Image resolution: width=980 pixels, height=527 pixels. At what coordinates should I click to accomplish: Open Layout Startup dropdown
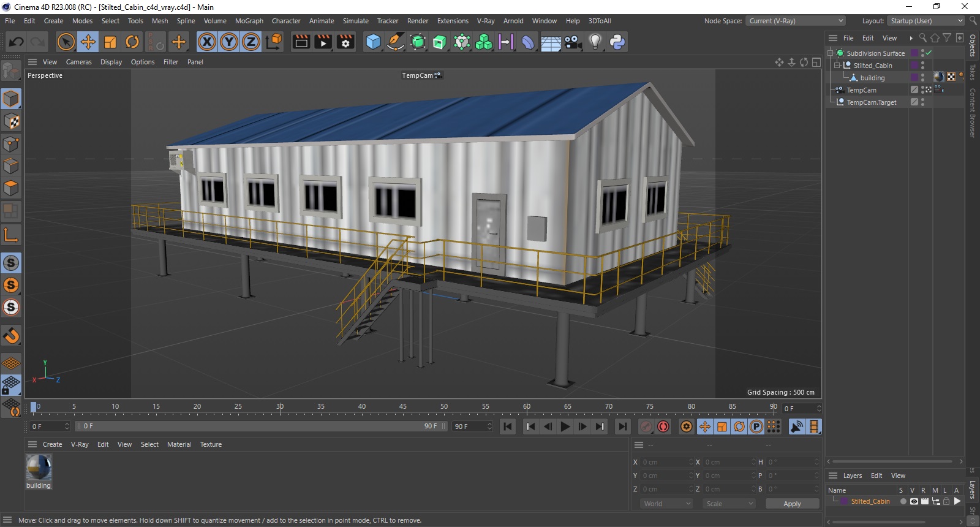point(926,21)
